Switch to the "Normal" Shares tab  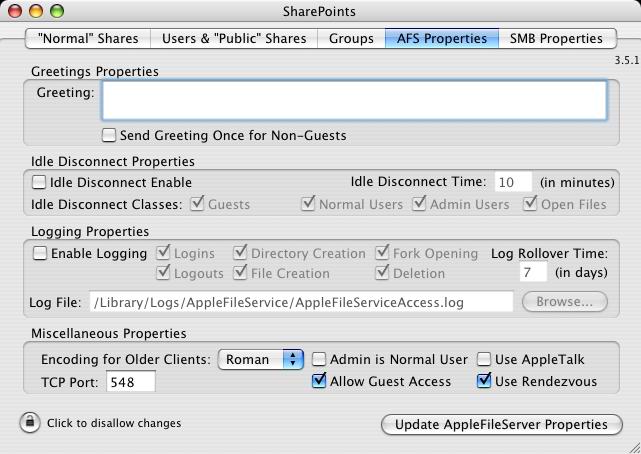pos(88,39)
